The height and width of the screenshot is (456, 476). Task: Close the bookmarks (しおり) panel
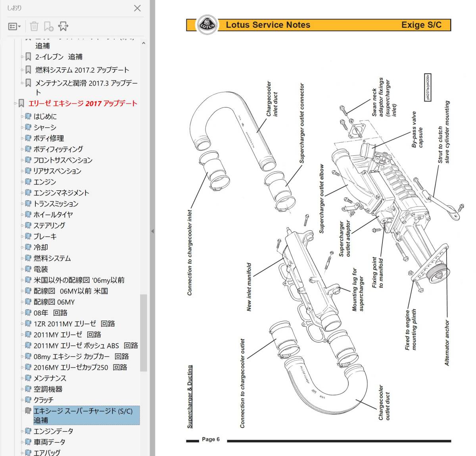(x=137, y=8)
